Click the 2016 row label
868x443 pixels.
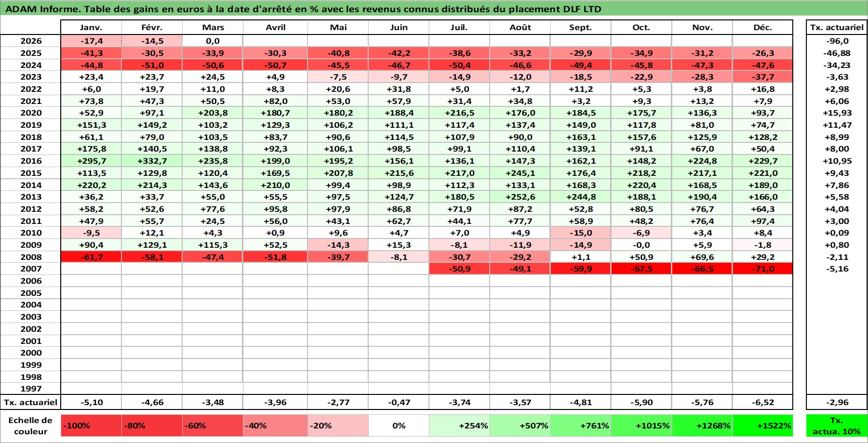[31, 161]
